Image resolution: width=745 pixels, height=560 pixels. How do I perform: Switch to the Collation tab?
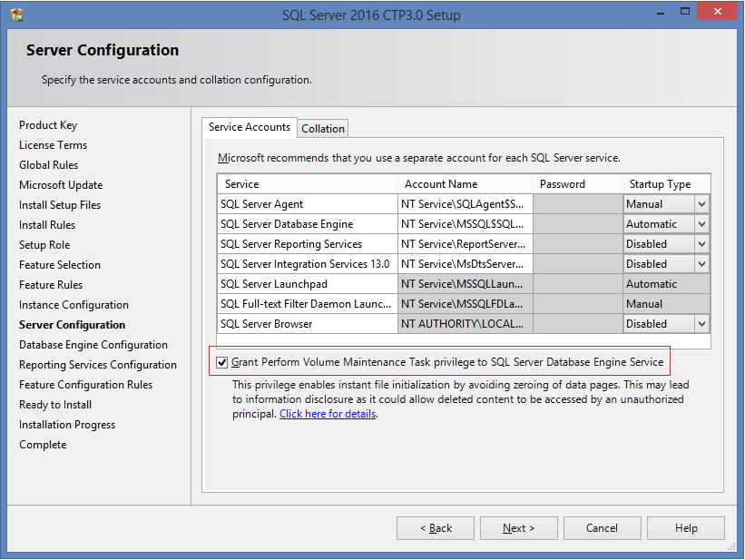click(323, 129)
